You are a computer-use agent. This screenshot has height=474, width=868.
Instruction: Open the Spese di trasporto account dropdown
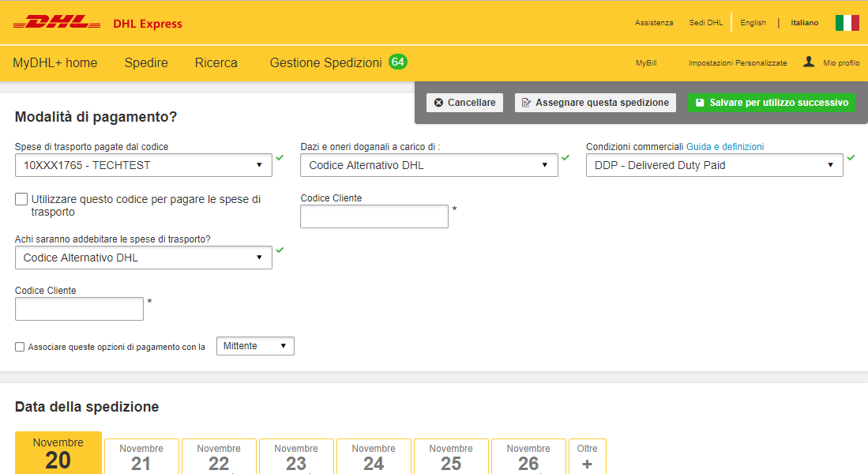[x=144, y=165]
